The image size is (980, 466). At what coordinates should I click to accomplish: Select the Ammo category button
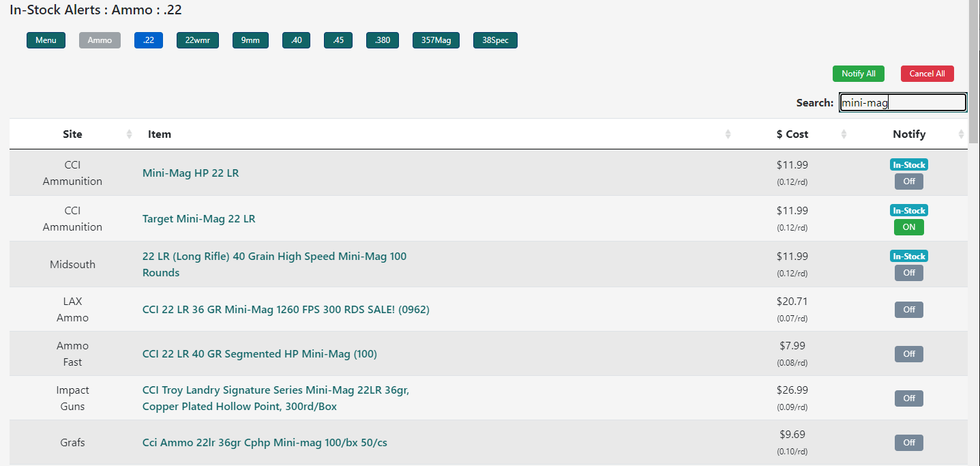point(100,40)
